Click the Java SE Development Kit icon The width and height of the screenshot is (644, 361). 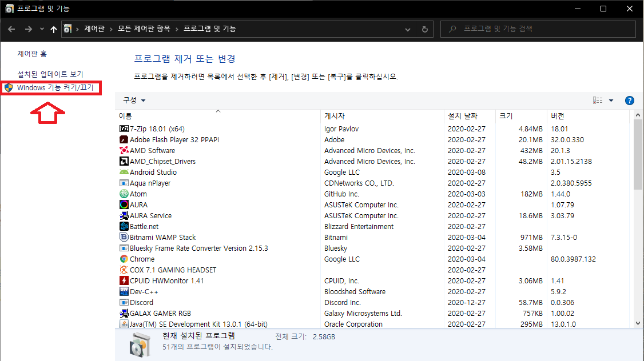click(x=124, y=324)
